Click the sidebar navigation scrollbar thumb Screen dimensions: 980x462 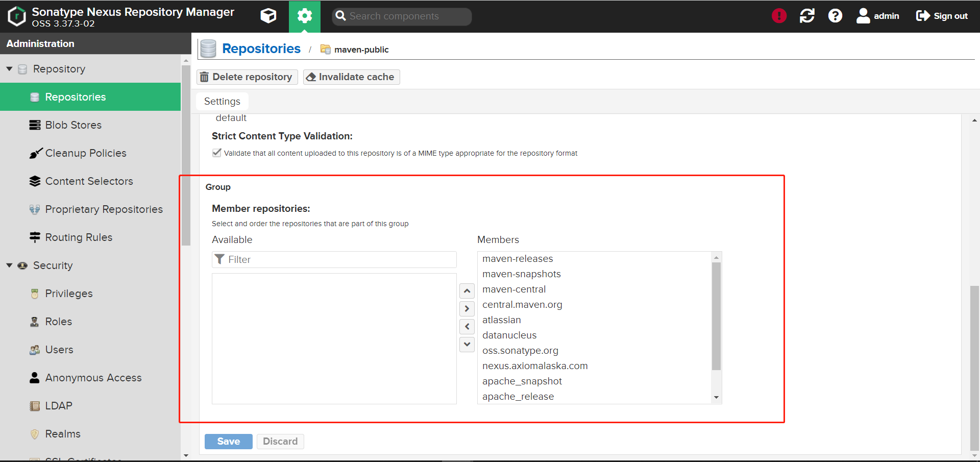pos(186,156)
